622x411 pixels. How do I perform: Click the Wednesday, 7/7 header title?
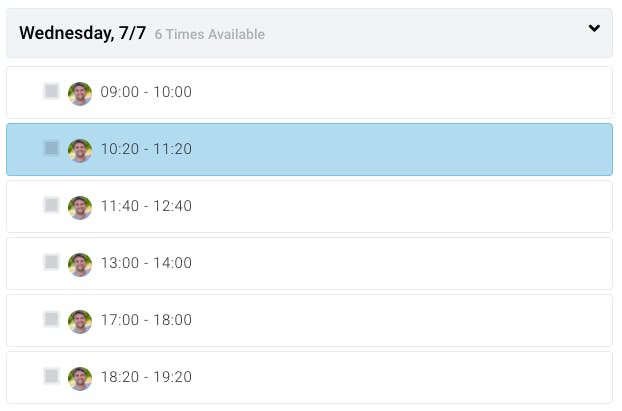[x=83, y=33]
